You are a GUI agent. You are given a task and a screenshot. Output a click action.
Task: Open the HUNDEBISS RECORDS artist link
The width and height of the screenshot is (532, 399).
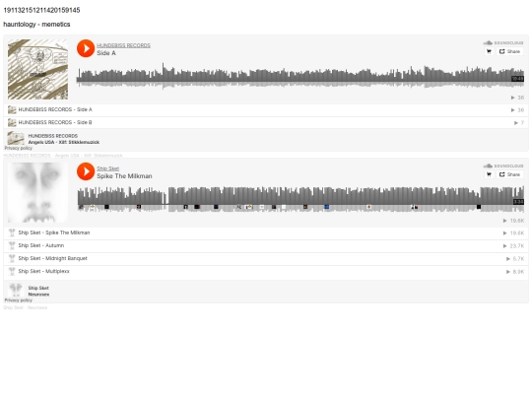click(123, 45)
